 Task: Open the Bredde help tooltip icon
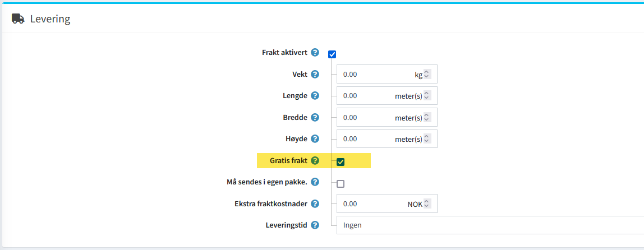coord(315,117)
